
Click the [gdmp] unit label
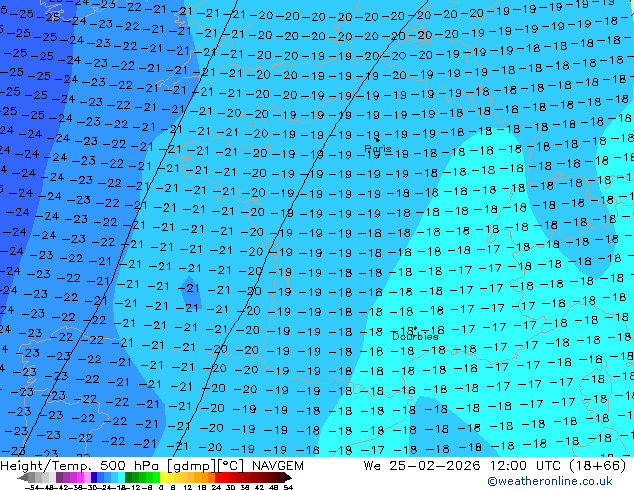pyautogui.click(x=192, y=466)
